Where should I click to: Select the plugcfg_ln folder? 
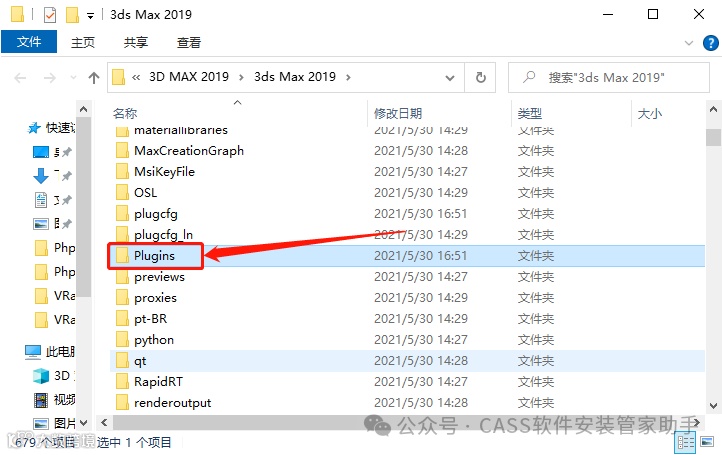[x=407, y=235]
